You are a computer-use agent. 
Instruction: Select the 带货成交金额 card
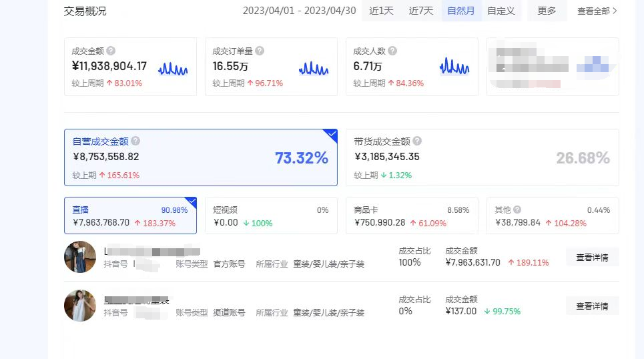[482, 157]
